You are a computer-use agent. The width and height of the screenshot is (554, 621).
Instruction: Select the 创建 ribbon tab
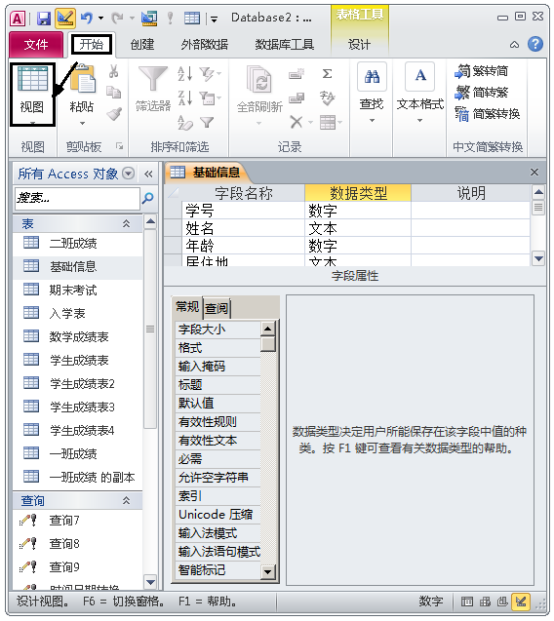142,44
